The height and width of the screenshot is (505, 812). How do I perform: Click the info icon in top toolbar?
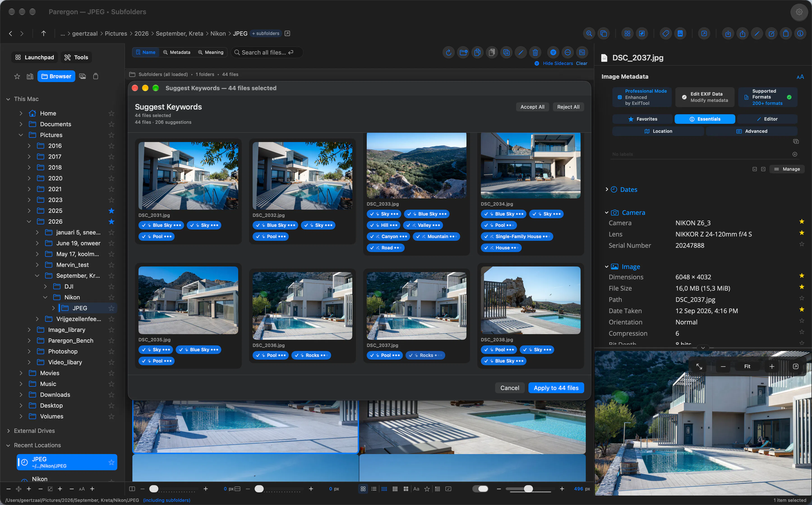[800, 33]
